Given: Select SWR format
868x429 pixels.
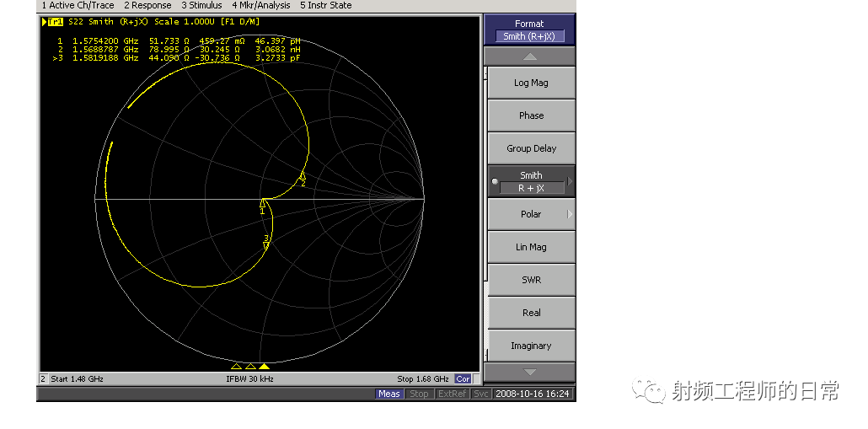Looking at the screenshot, I should pyautogui.click(x=531, y=280).
